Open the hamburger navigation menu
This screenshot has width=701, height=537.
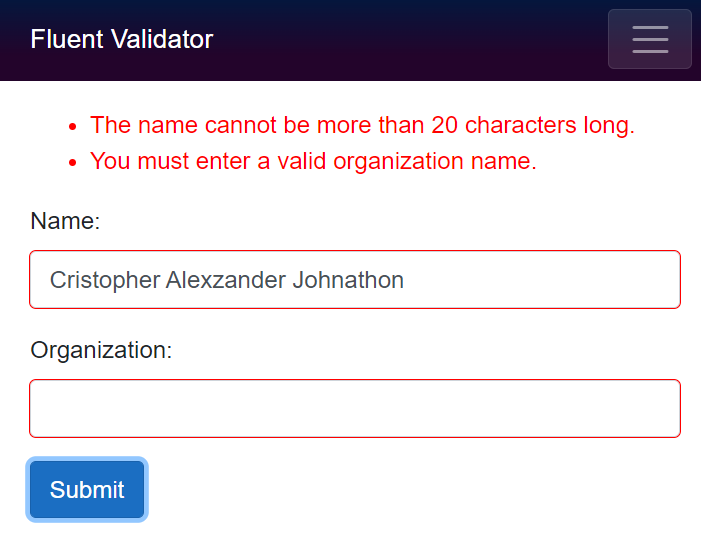[649, 39]
